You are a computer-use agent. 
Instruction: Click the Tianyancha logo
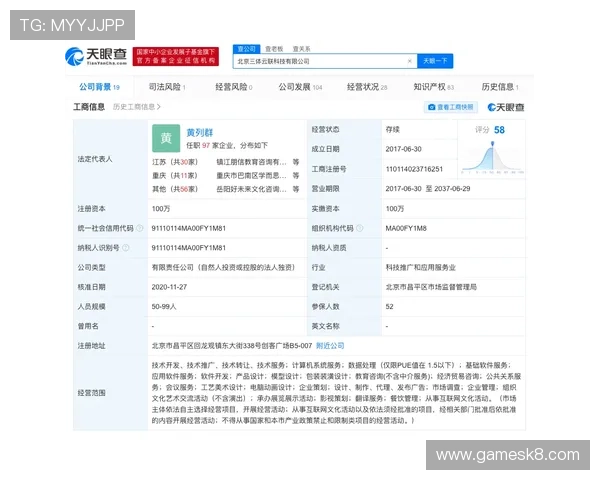[x=96, y=57]
